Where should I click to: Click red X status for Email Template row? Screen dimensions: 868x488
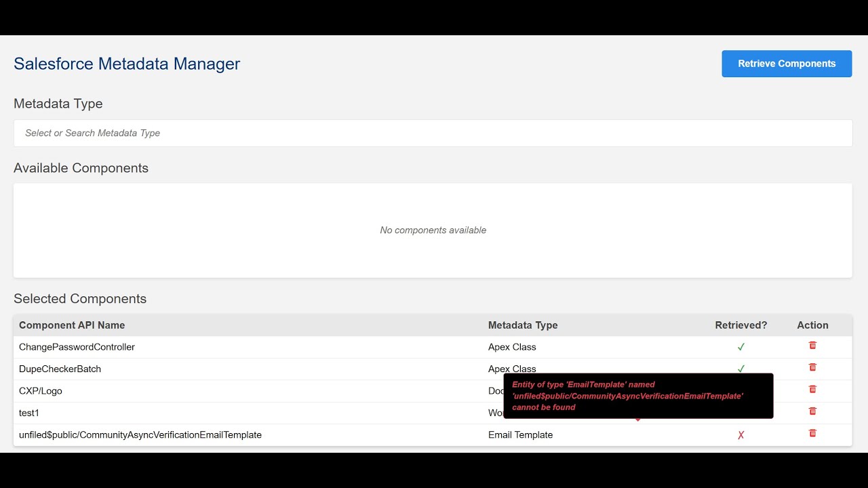coord(741,435)
